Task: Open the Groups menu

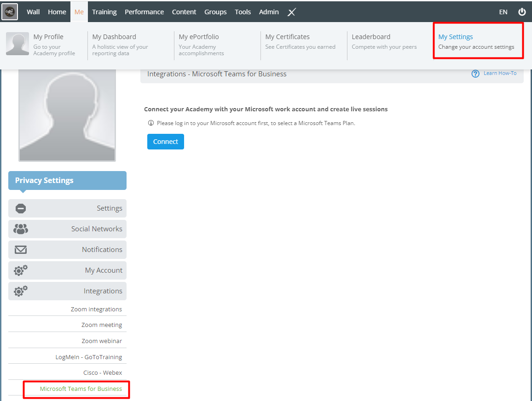Action: pos(215,12)
